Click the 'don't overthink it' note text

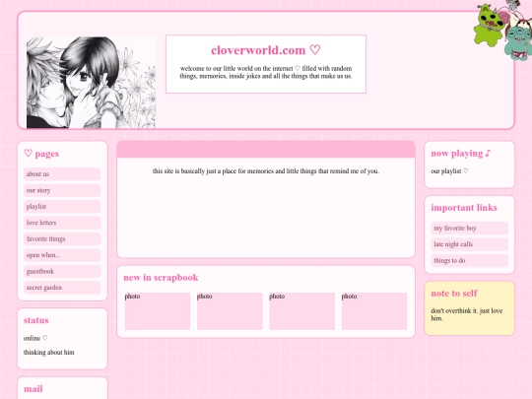point(467,314)
